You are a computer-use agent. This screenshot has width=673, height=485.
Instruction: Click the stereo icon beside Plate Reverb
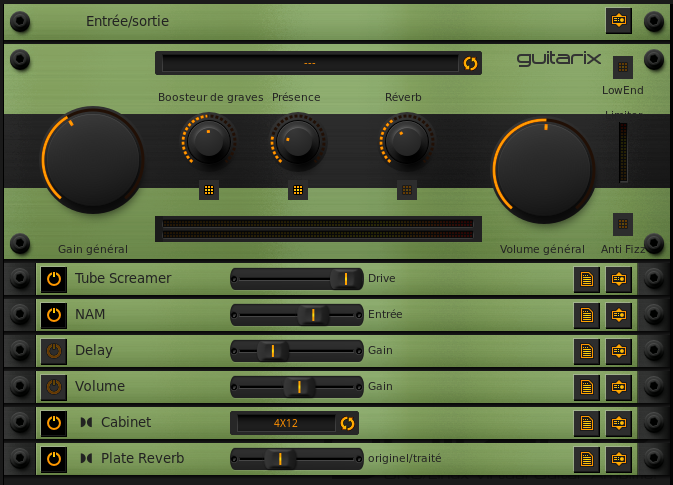point(86,458)
